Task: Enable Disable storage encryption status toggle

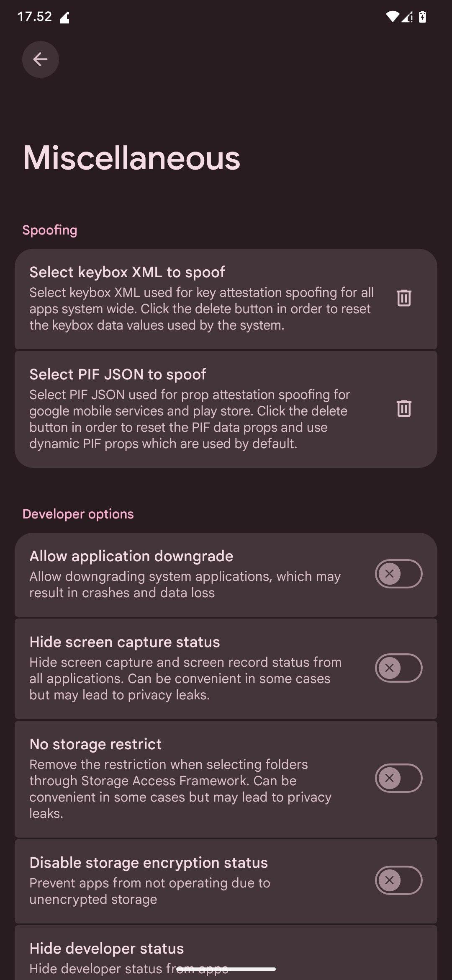Action: click(x=398, y=880)
